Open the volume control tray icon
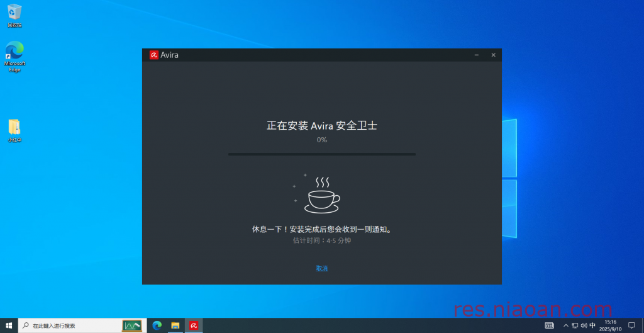Image resolution: width=644 pixels, height=333 pixels. [584, 325]
